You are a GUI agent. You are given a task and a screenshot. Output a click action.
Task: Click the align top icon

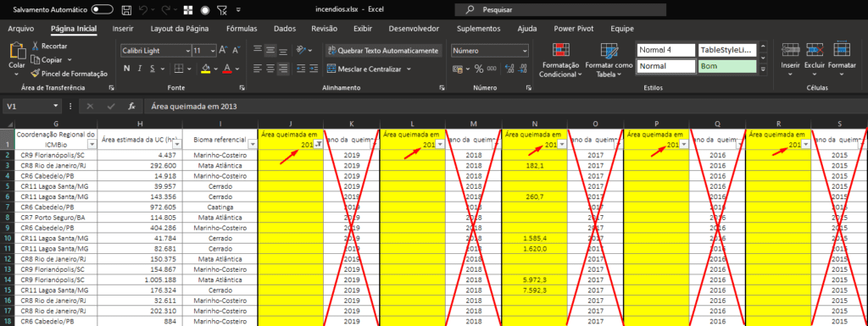click(258, 50)
